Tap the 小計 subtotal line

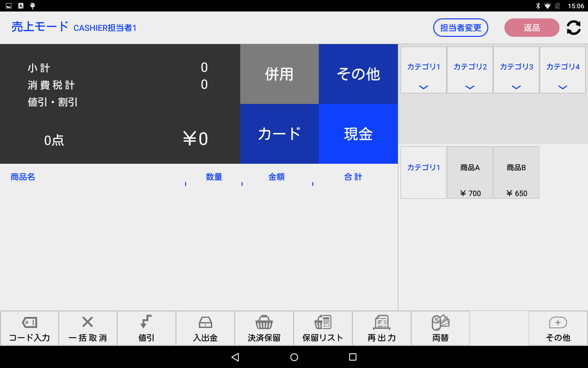(x=118, y=68)
